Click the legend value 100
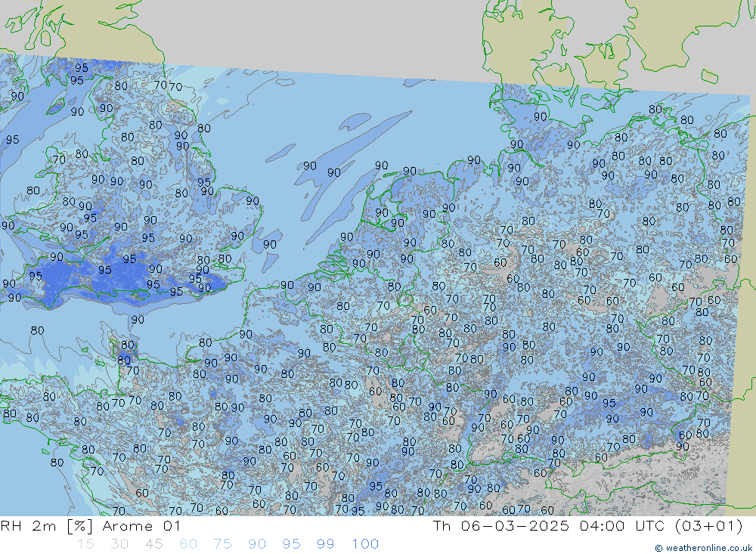This screenshot has width=756, height=554. (365, 544)
